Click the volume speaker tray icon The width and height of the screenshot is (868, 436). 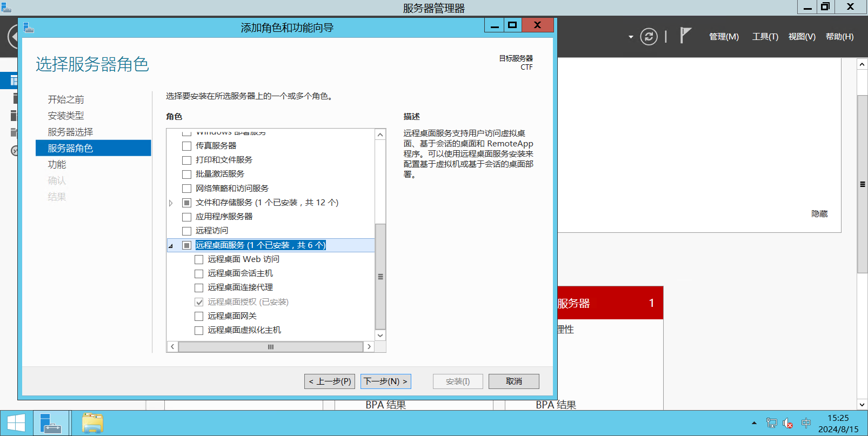(x=788, y=424)
